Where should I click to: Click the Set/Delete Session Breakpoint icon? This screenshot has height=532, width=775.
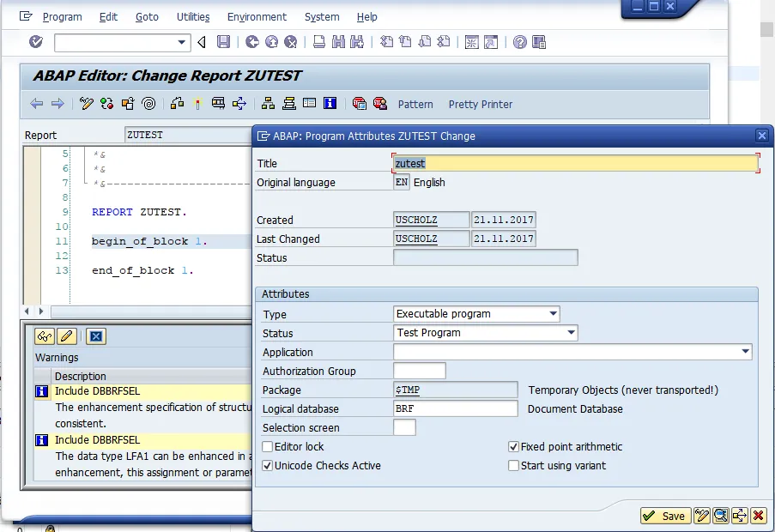click(x=360, y=103)
